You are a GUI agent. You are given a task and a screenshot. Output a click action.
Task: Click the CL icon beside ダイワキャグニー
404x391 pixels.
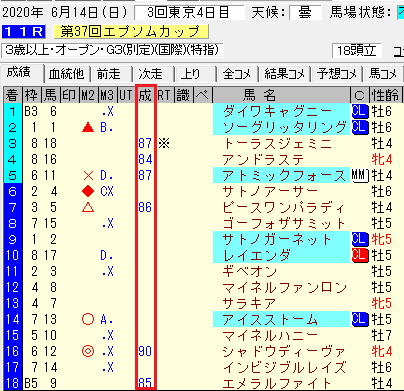pyautogui.click(x=360, y=111)
